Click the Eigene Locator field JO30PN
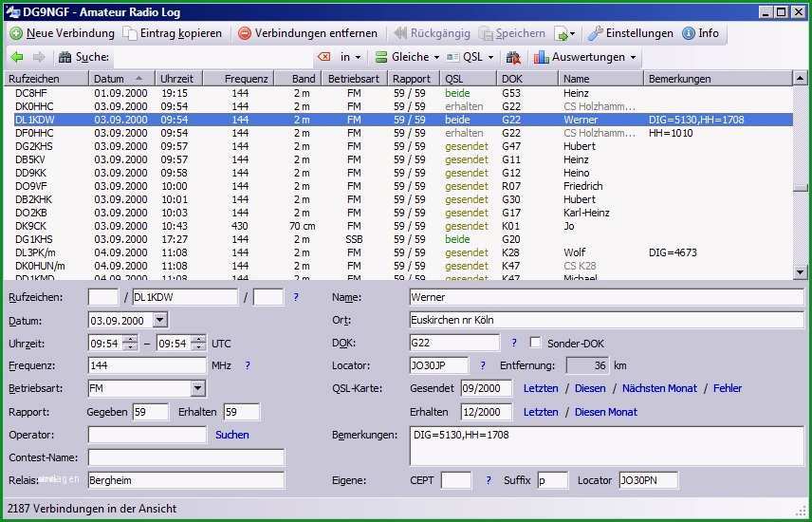The image size is (812, 522). tap(648, 480)
